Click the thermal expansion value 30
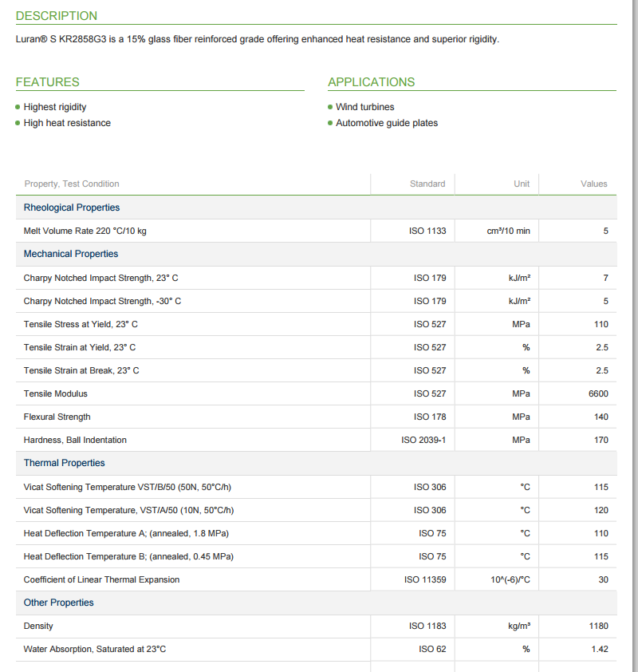Image resolution: width=638 pixels, height=672 pixels. click(x=604, y=580)
